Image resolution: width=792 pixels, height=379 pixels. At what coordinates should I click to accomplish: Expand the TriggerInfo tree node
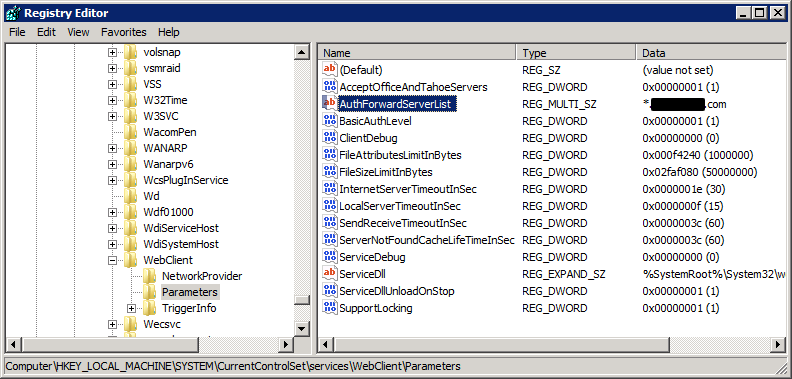tap(131, 308)
